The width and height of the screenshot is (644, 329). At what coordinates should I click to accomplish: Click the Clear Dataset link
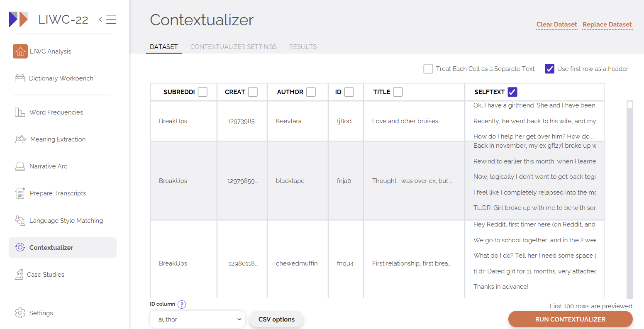click(556, 24)
